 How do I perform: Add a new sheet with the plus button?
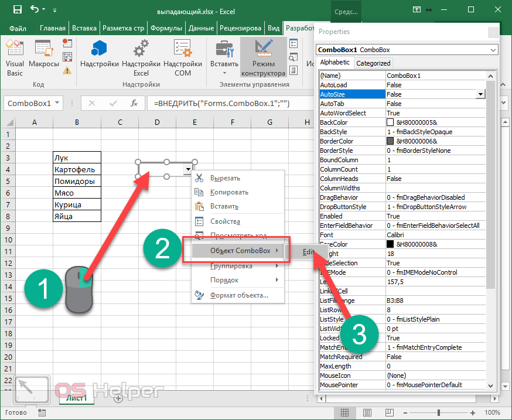[x=118, y=398]
